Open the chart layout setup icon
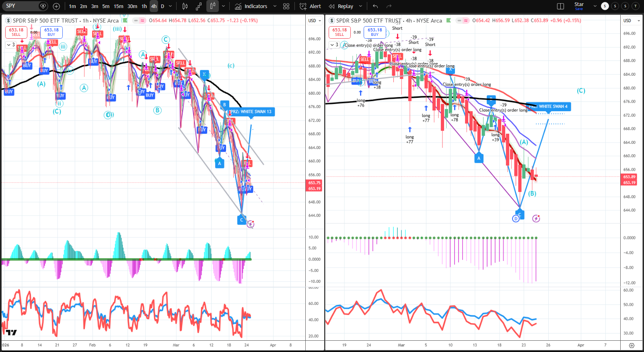The image size is (644, 352). [560, 6]
